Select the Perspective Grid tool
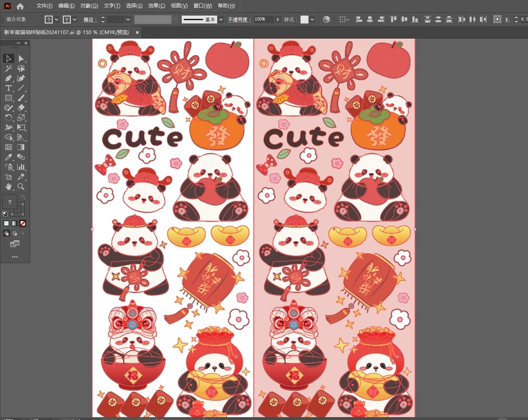This screenshot has height=420, width=528. point(21,137)
